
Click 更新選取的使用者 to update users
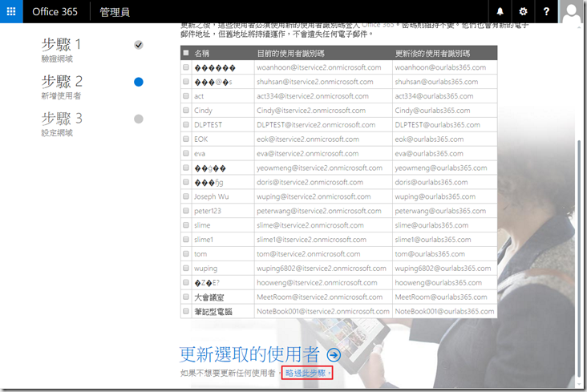[250, 354]
